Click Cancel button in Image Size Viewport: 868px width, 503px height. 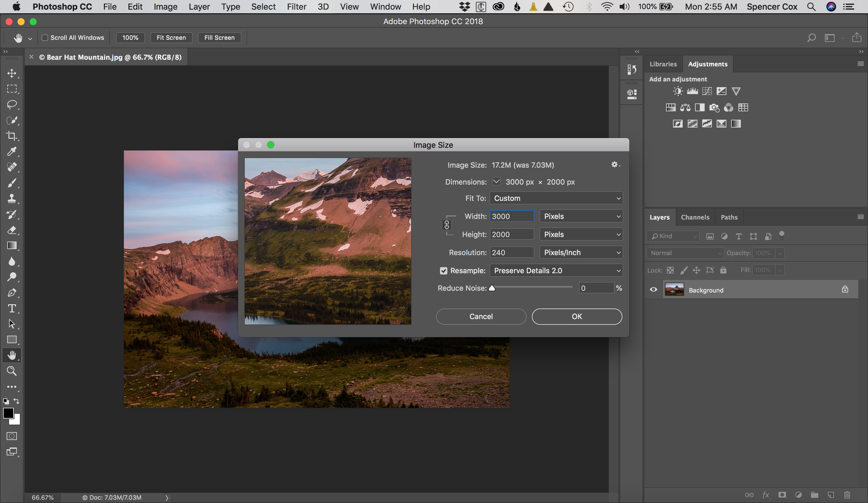480,316
